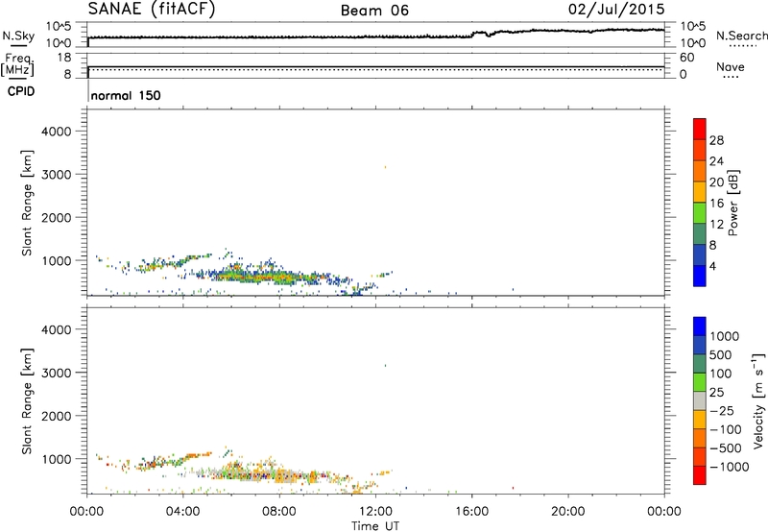768x532 pixels.
Task: Select the 24 label on power colorbar
Action: 716,161
